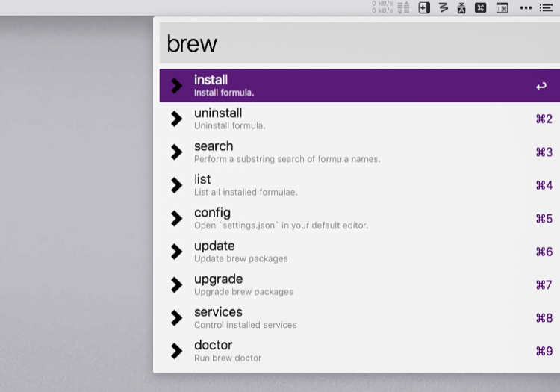The image size is (560, 392).
Task: Click the chevron icon beside list
Action: tap(176, 185)
